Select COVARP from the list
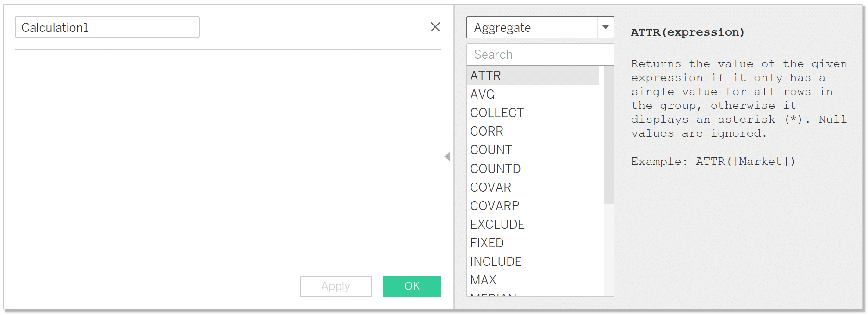Viewport: 868px width, 315px height. pos(533,206)
